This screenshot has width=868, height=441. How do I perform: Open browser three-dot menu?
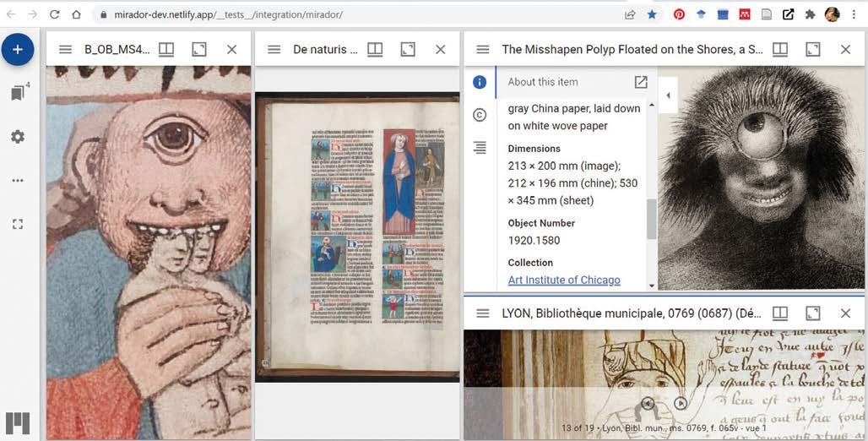coord(854,15)
